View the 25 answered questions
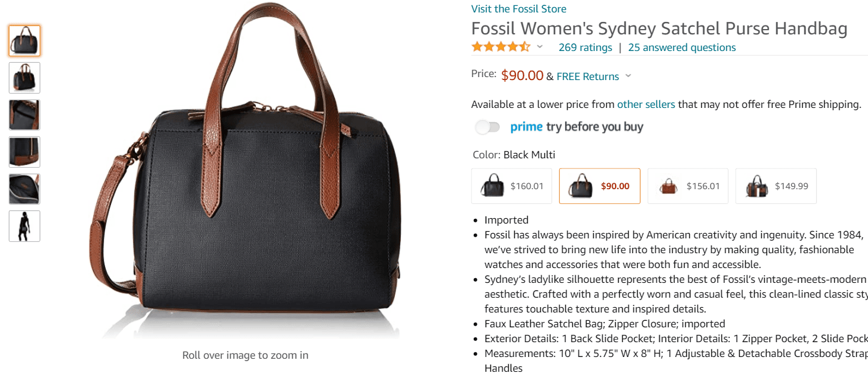Screen dimensions: 868x373 click(682, 47)
